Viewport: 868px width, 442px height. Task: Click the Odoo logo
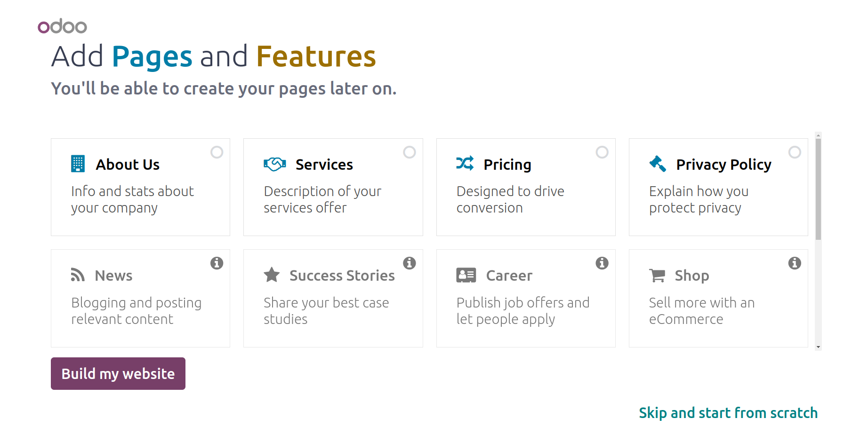[x=62, y=26]
